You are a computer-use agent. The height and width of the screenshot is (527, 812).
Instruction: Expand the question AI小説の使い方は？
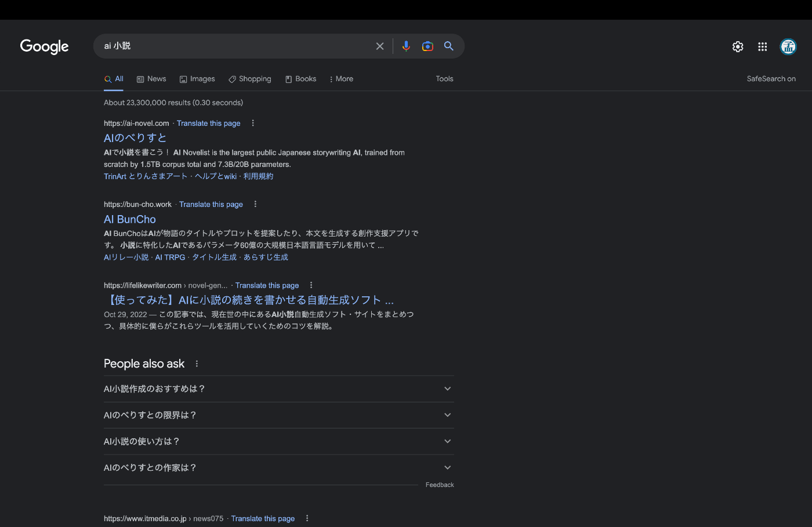(278, 441)
